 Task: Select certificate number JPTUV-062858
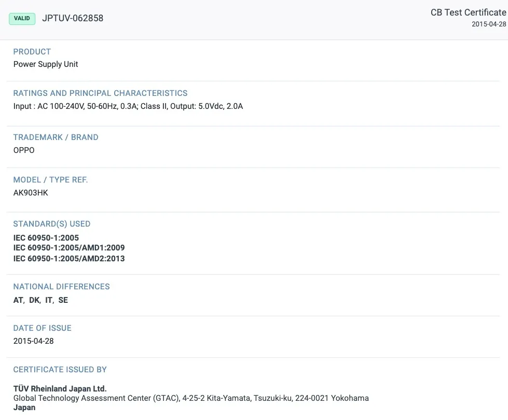[x=73, y=18]
